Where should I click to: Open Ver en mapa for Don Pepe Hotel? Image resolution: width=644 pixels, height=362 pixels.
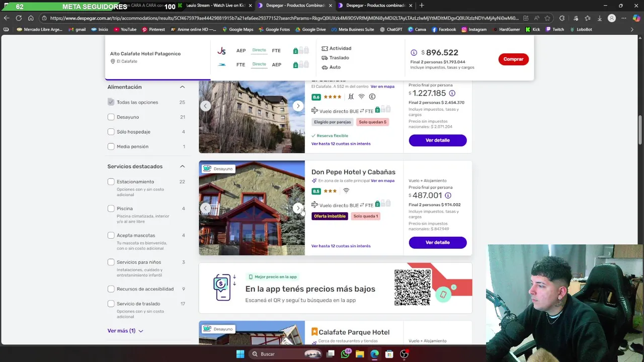pos(382,181)
